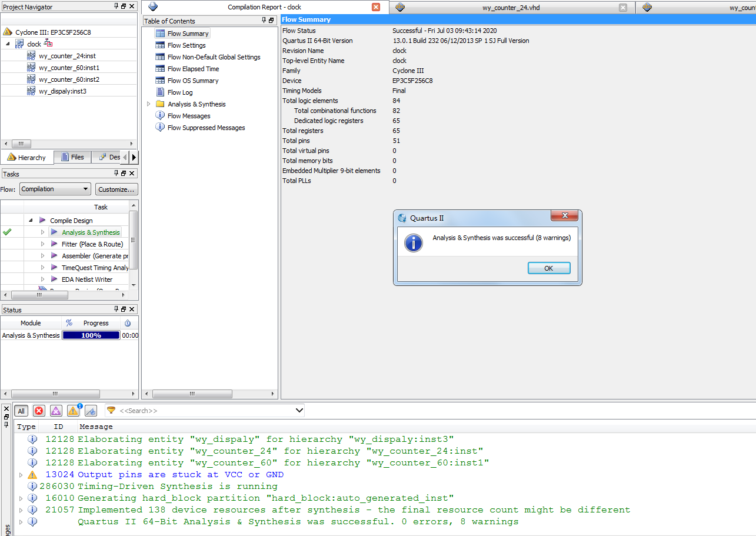The image size is (756, 536).
Task: Expand the Output pins stuck warning
Action: [x=21, y=475]
